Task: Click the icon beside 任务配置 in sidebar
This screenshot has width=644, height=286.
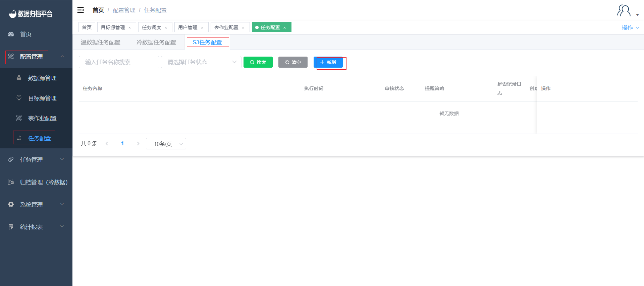Action: (x=19, y=138)
